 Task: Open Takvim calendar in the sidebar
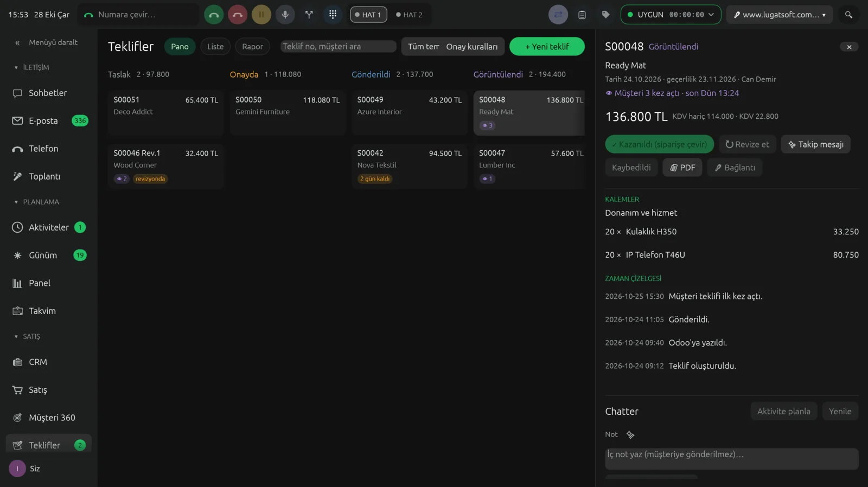click(49, 311)
